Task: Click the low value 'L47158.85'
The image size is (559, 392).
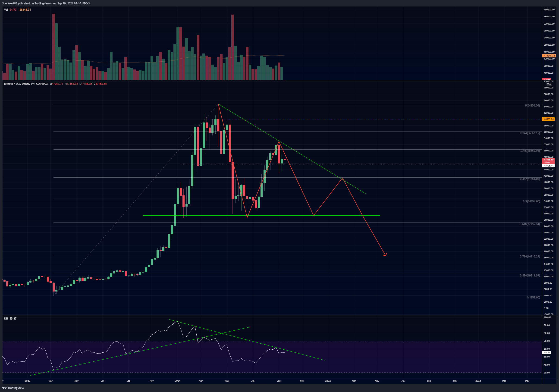Action: 86,84
